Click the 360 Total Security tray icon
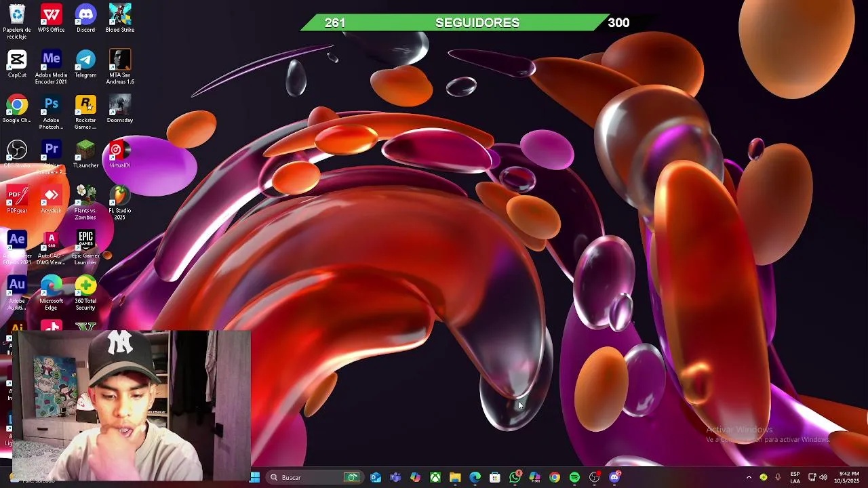The width and height of the screenshot is (868, 488). [764, 477]
